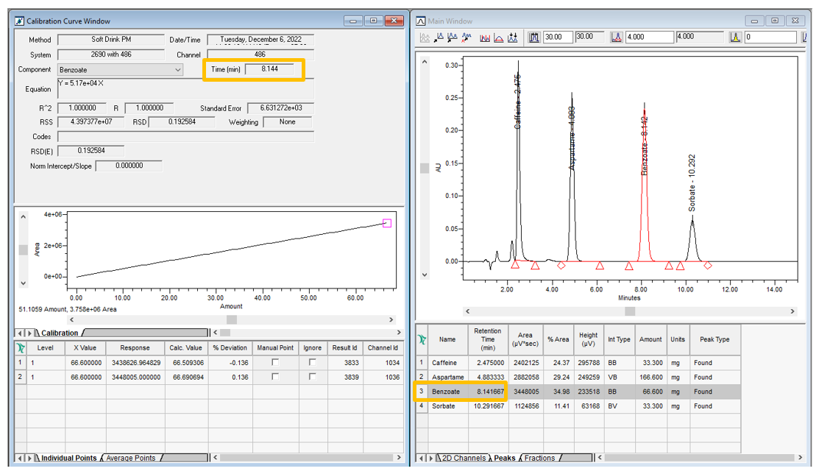Click the double peak with black arrow toolbar icon
Viewport: 816px width, 474px height.
452,37
